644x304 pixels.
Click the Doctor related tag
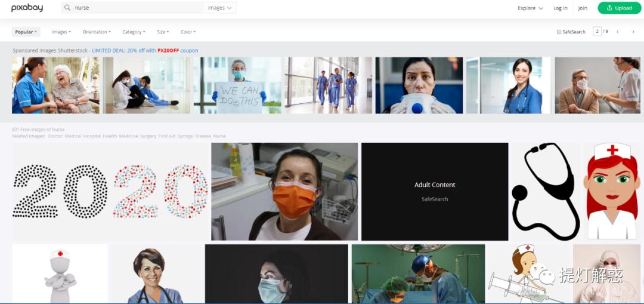click(55, 136)
